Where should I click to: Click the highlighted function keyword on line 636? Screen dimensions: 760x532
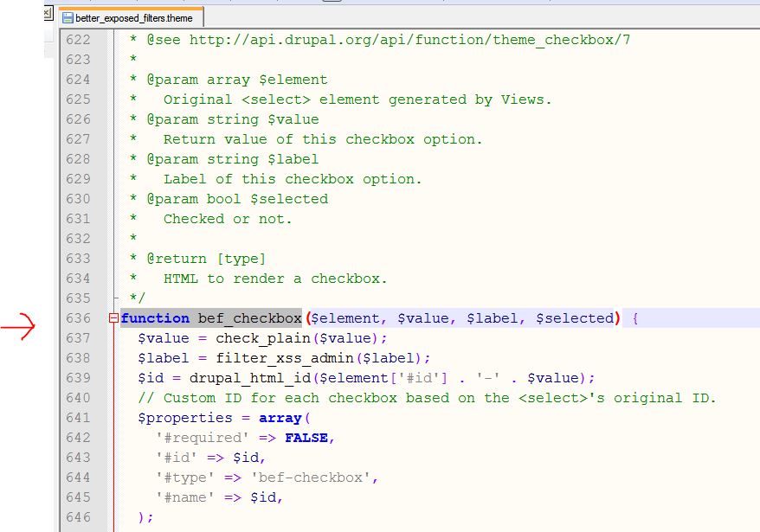pyautogui.click(x=154, y=318)
